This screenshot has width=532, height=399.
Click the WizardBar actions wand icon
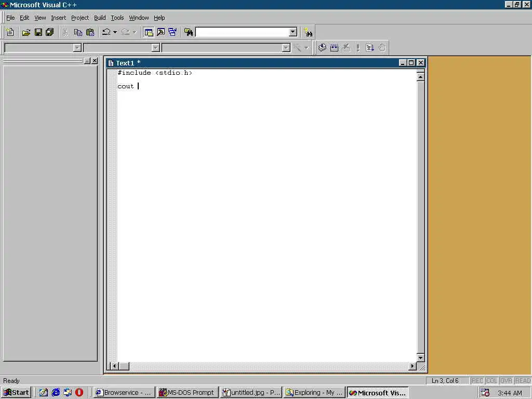pos(298,48)
